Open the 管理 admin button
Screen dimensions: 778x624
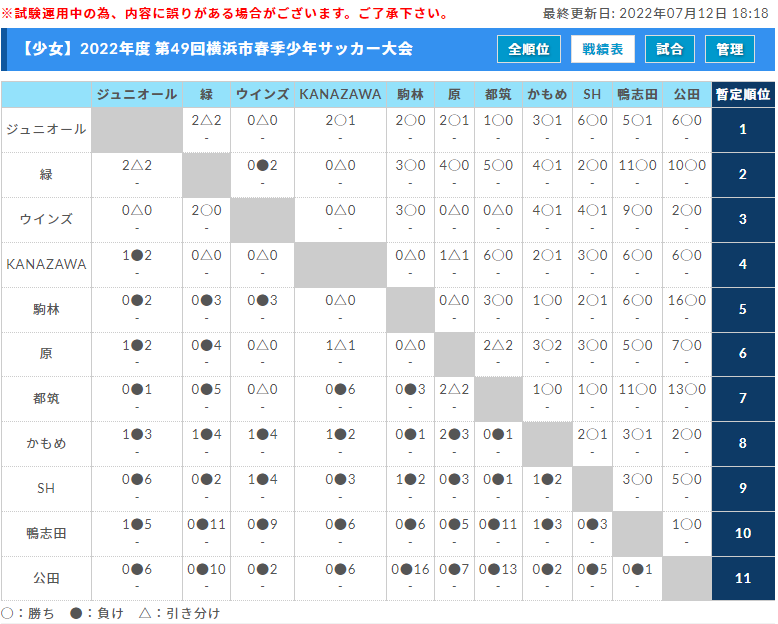point(729,49)
